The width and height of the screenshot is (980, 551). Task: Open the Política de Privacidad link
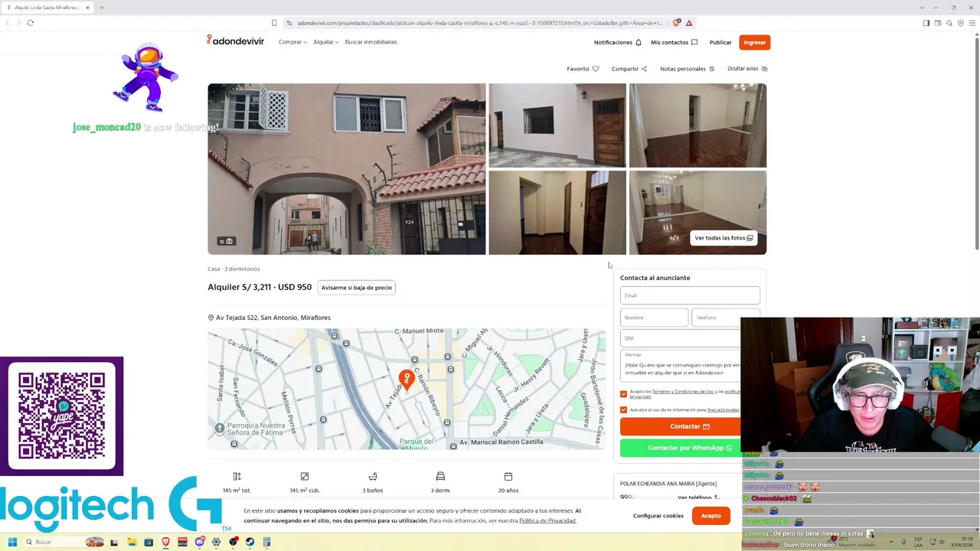[x=547, y=521]
